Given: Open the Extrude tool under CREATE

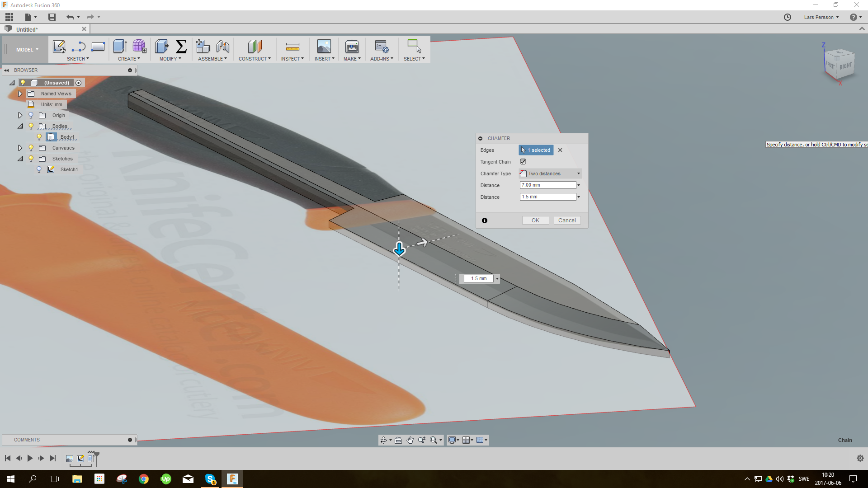Looking at the screenshot, I should point(120,46).
